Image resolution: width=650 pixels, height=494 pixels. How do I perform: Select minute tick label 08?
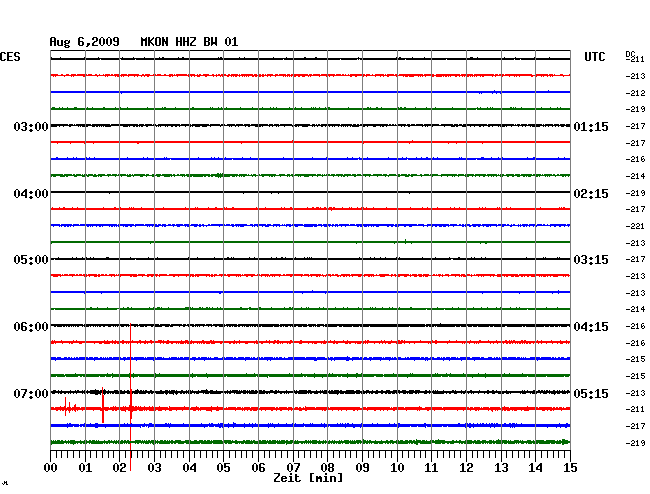[327, 468]
